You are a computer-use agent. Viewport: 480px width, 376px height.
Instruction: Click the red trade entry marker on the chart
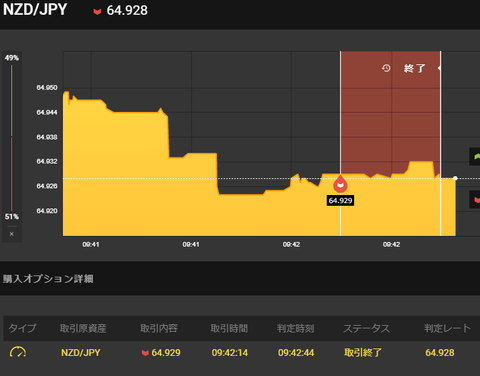(340, 184)
